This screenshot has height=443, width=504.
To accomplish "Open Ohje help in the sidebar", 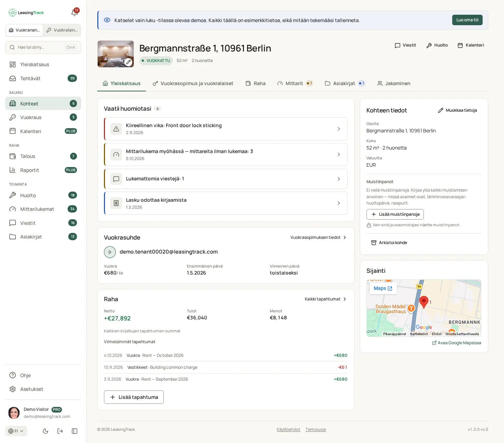I will [43, 375].
